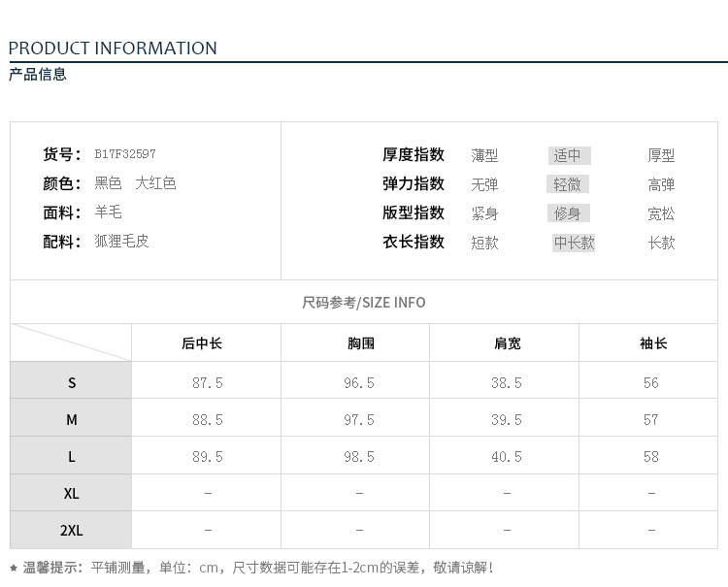Click the S size row header

[71, 380]
